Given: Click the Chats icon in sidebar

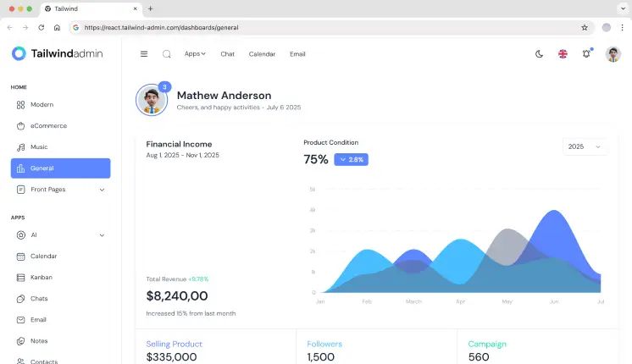Looking at the screenshot, I should click(x=20, y=299).
